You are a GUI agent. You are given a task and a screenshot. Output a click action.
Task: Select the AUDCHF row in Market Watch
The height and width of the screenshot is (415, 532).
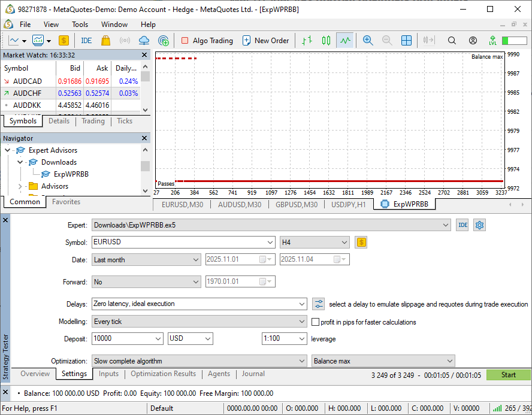click(71, 93)
